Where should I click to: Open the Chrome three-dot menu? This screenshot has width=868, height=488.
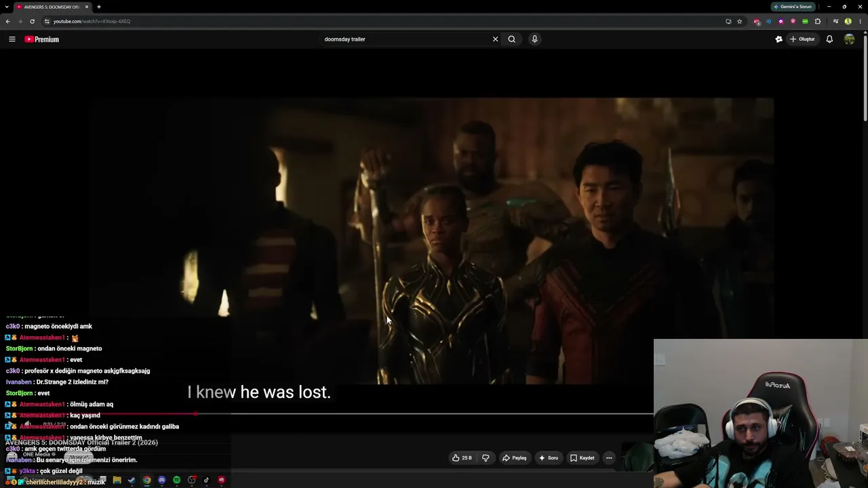[x=859, y=21]
